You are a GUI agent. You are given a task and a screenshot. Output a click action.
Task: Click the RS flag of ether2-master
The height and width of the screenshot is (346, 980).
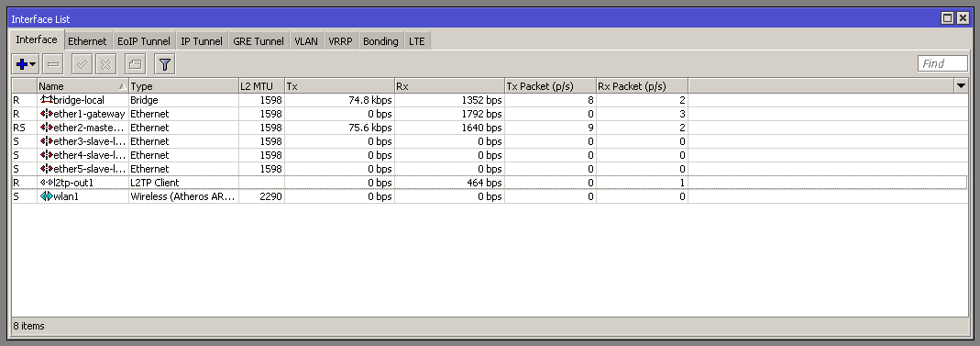(18, 128)
